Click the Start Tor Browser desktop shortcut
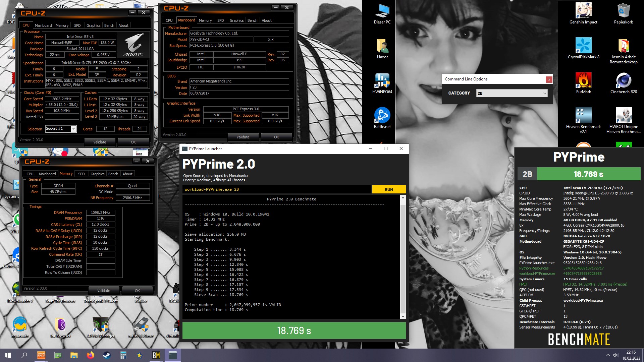The image size is (644, 362). tap(60, 301)
